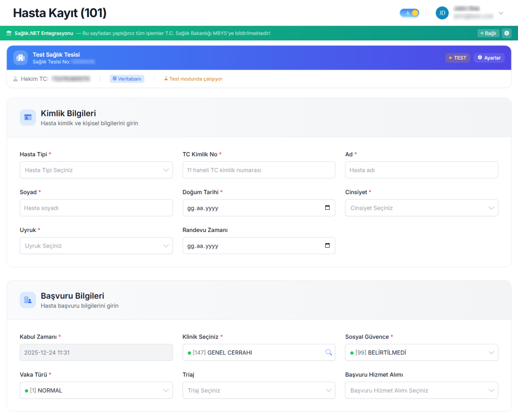Click the ID card icon beside Kimlik Bilgileri

point(28,117)
